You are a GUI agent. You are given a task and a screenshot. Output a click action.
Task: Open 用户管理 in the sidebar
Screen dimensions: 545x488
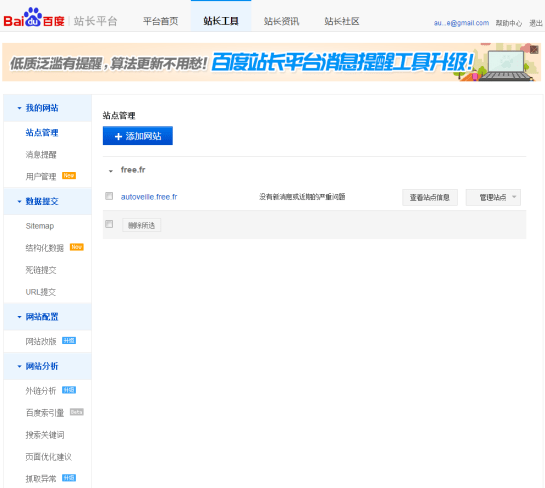coord(41,177)
